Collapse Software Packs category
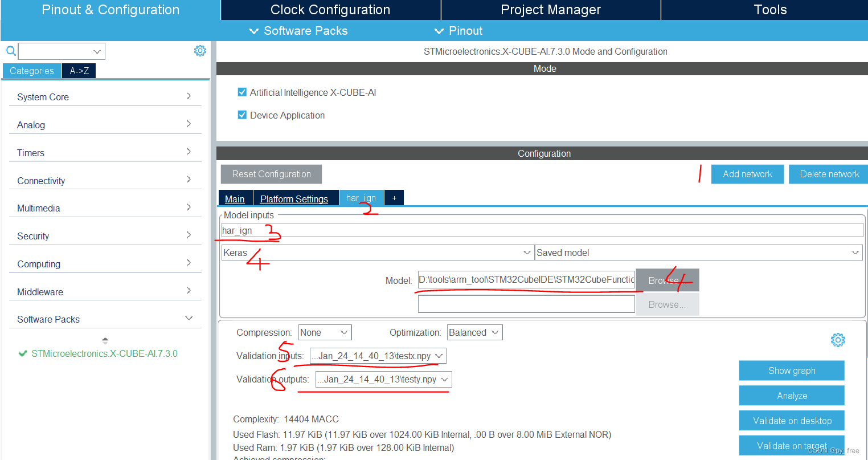This screenshot has width=868, height=460. coord(105,319)
